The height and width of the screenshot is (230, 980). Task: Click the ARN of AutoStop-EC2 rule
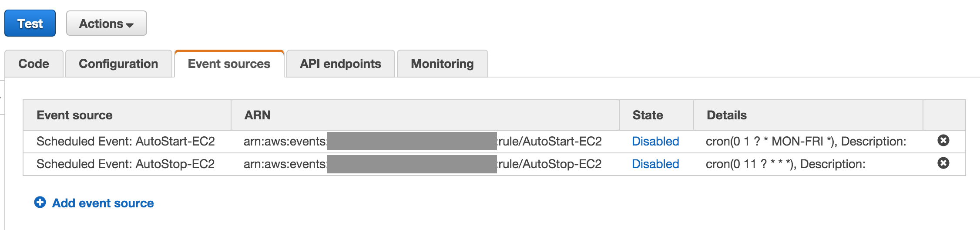point(423,164)
